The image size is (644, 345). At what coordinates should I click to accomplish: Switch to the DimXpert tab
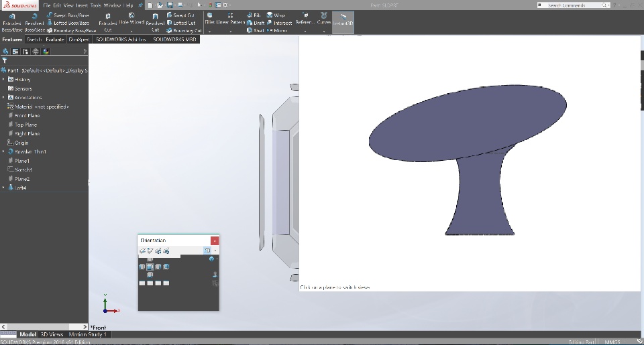click(x=79, y=40)
